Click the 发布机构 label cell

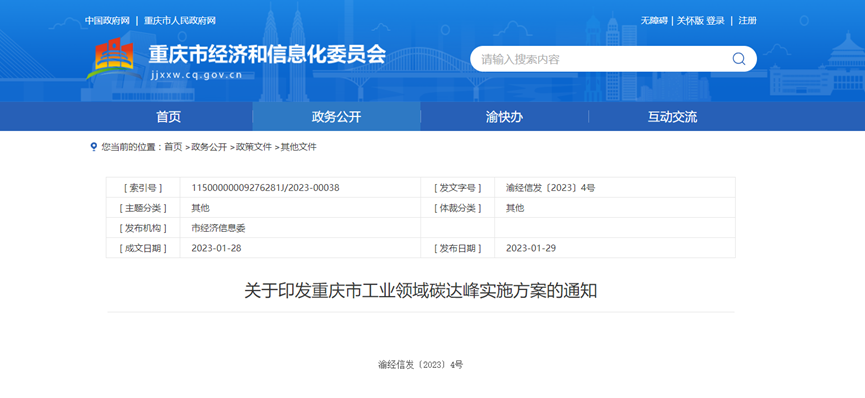pyautogui.click(x=143, y=228)
